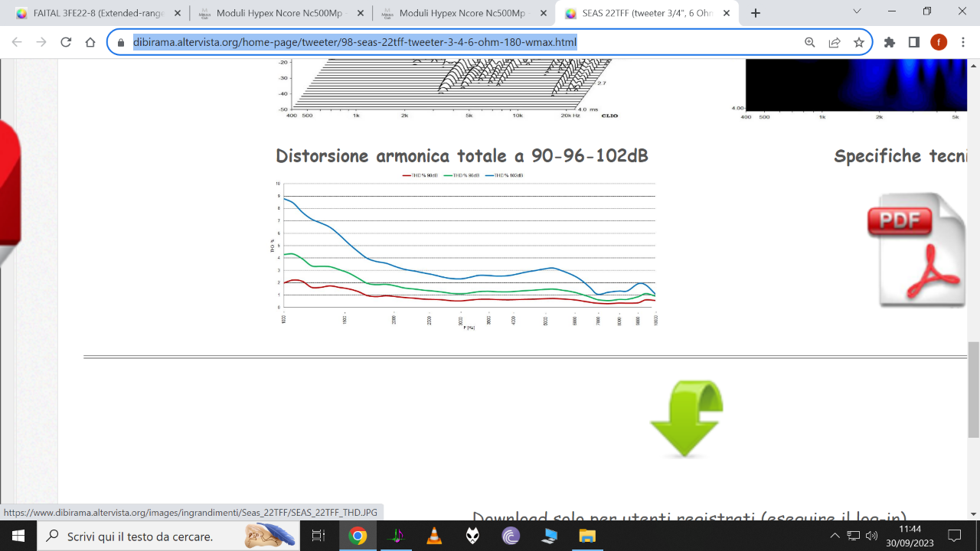Image resolution: width=980 pixels, height=551 pixels.
Task: Open VLC media player from taskbar
Action: (434, 536)
